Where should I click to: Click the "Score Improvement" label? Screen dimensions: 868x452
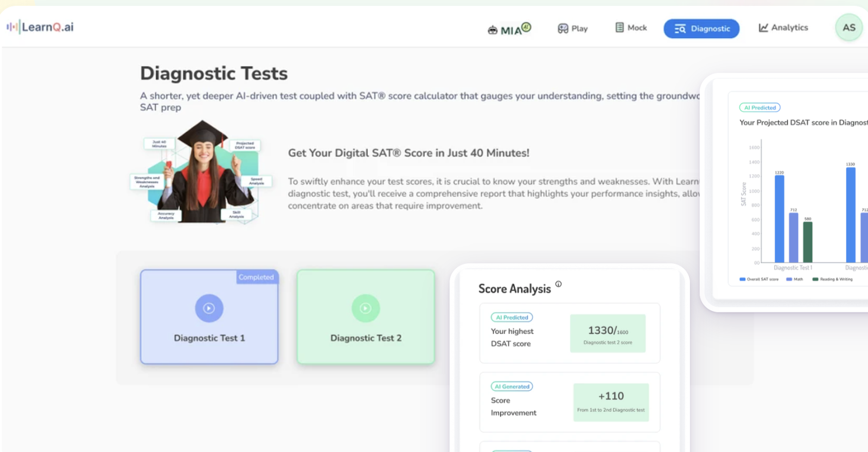[x=513, y=406]
